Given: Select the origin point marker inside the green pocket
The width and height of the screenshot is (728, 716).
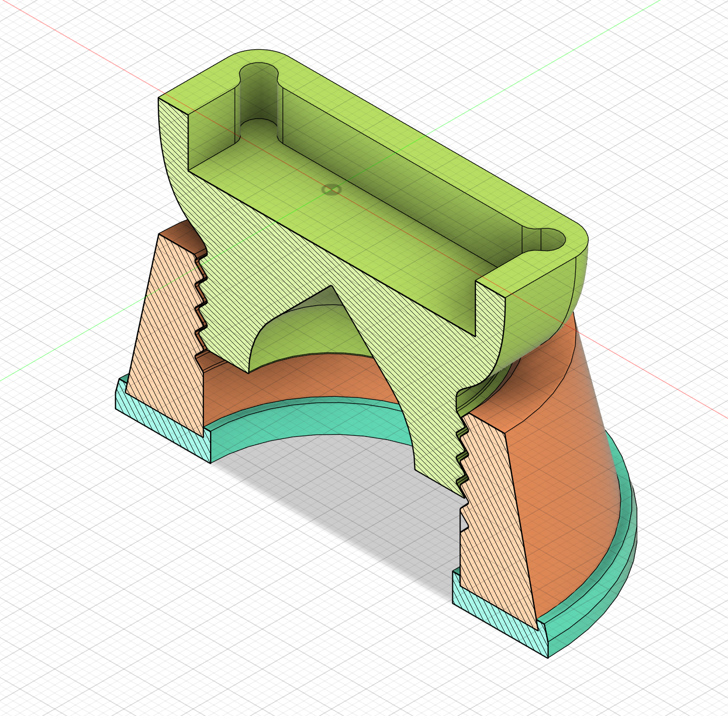Looking at the screenshot, I should [x=331, y=189].
